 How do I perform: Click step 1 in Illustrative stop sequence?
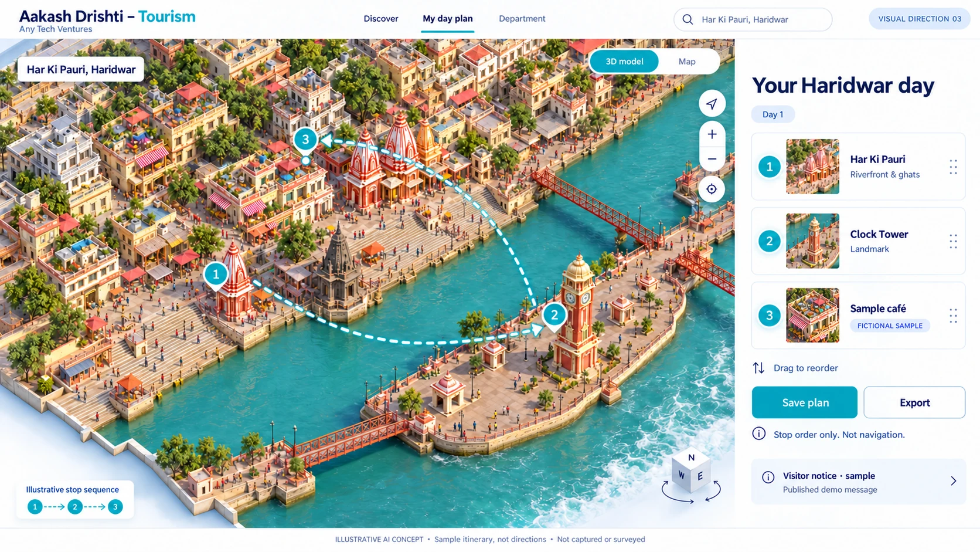[35, 507]
